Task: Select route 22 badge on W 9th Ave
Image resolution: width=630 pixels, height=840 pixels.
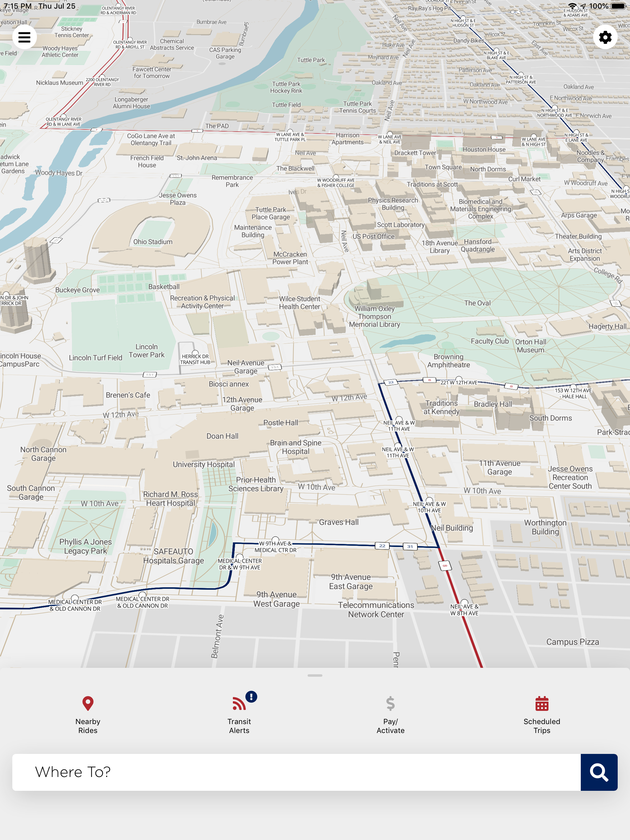Action: [382, 546]
